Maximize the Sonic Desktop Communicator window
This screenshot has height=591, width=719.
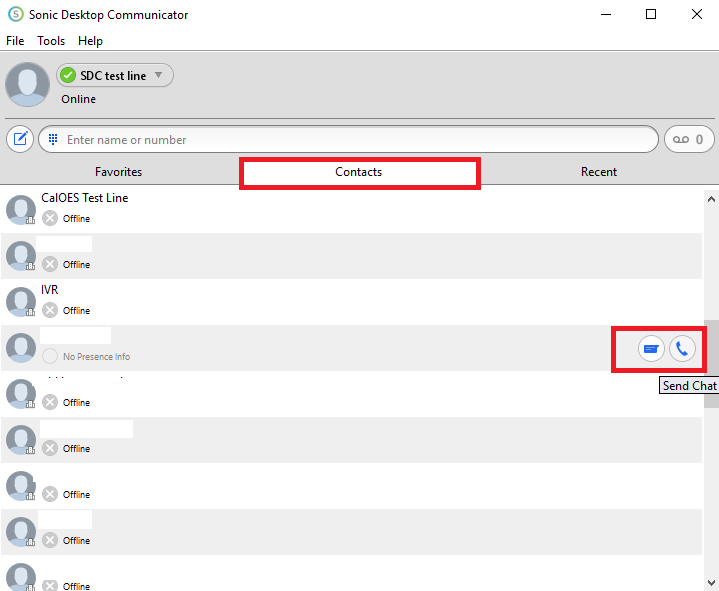click(x=651, y=14)
